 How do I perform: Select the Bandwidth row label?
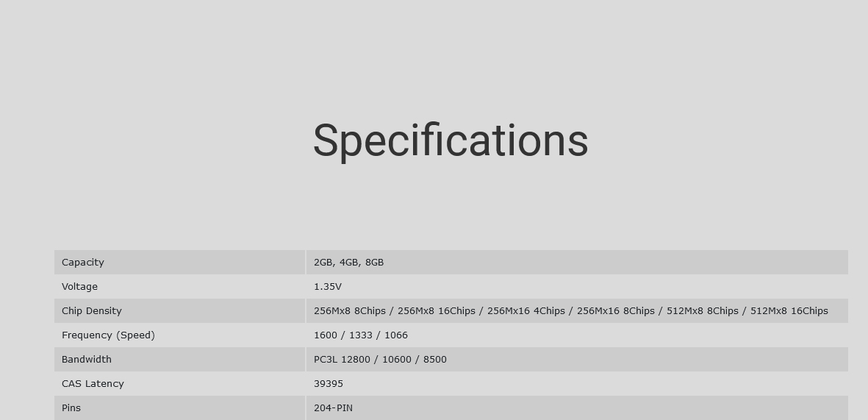click(x=86, y=360)
